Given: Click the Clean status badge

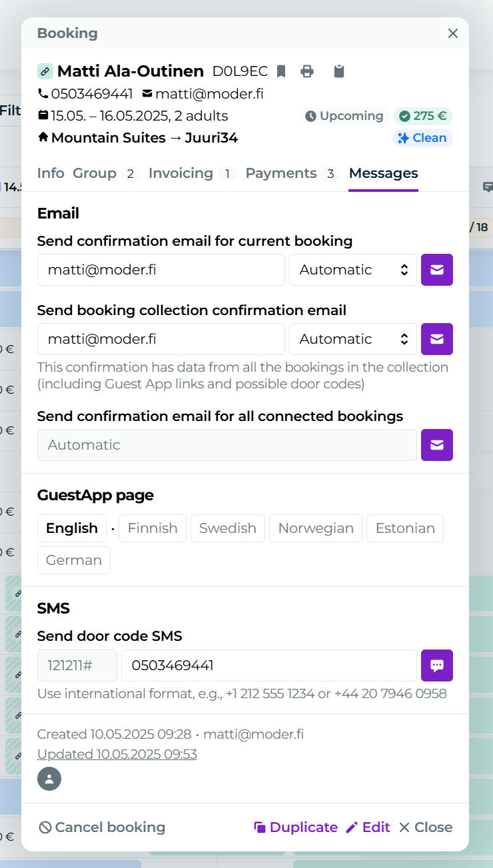Looking at the screenshot, I should pos(422,138).
